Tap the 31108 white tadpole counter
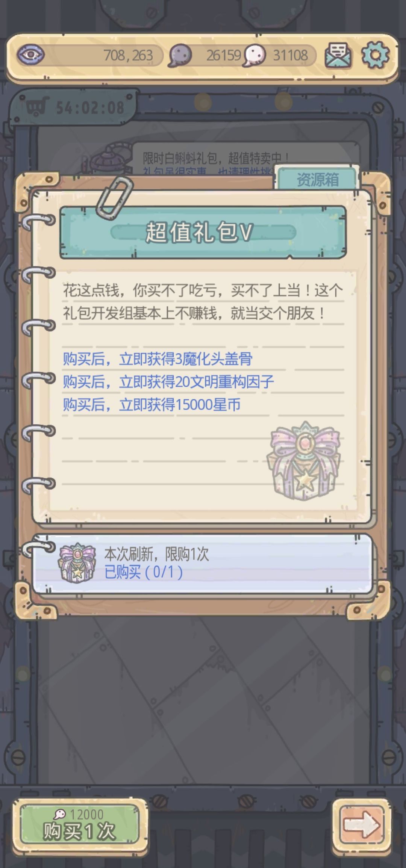406x868 pixels. [290, 55]
